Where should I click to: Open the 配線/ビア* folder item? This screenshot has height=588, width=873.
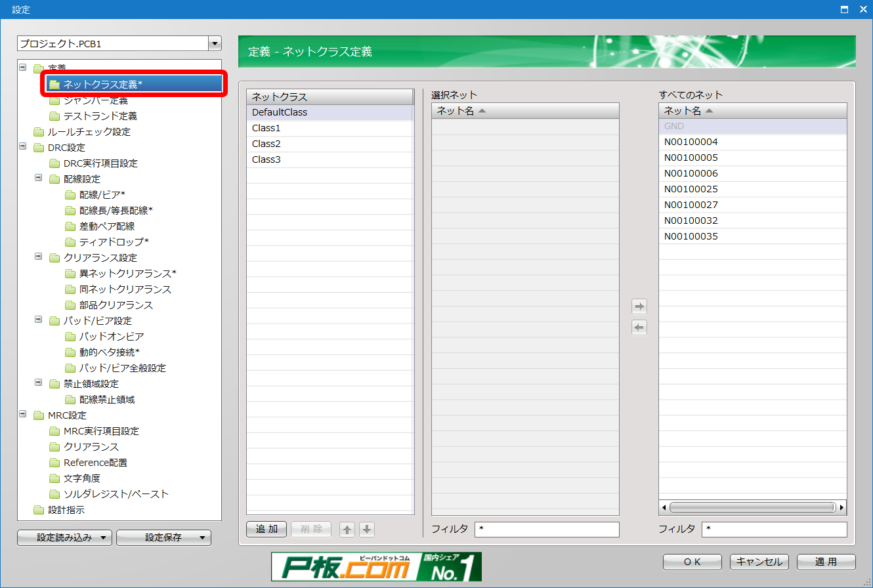tap(102, 195)
